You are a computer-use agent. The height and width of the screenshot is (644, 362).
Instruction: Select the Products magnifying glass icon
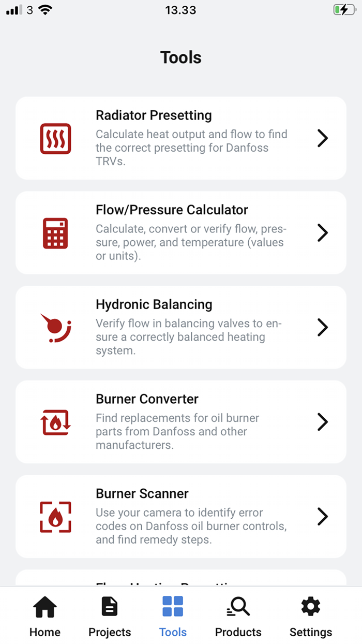[x=238, y=606]
